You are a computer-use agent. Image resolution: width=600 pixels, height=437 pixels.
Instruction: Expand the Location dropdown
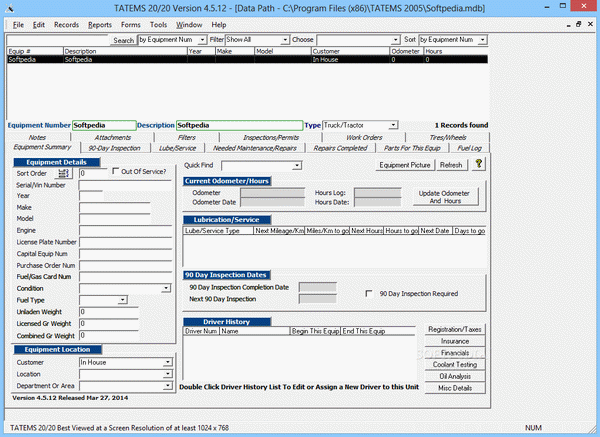click(168, 374)
